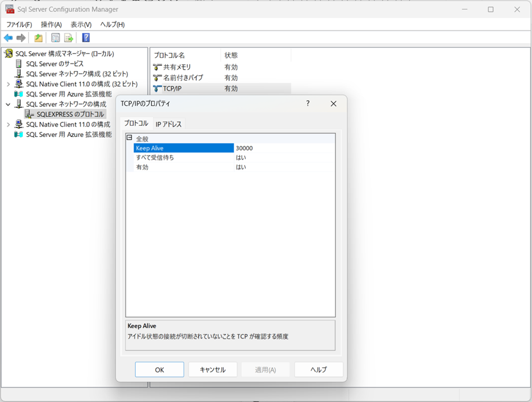Click the icon of SQLEXPRESS のプロトコル
This screenshot has height=402, width=532.
tap(30, 115)
